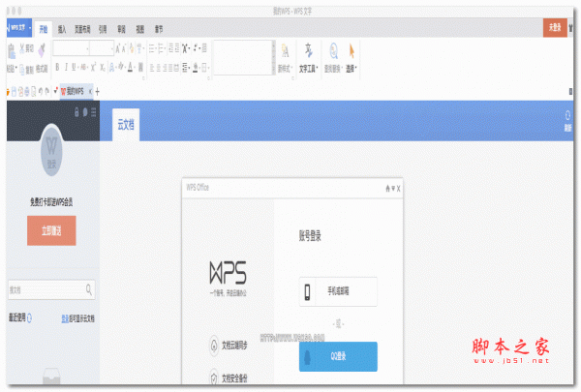Toggle Italic formatting
This screenshot has height=392, width=581.
66,67
